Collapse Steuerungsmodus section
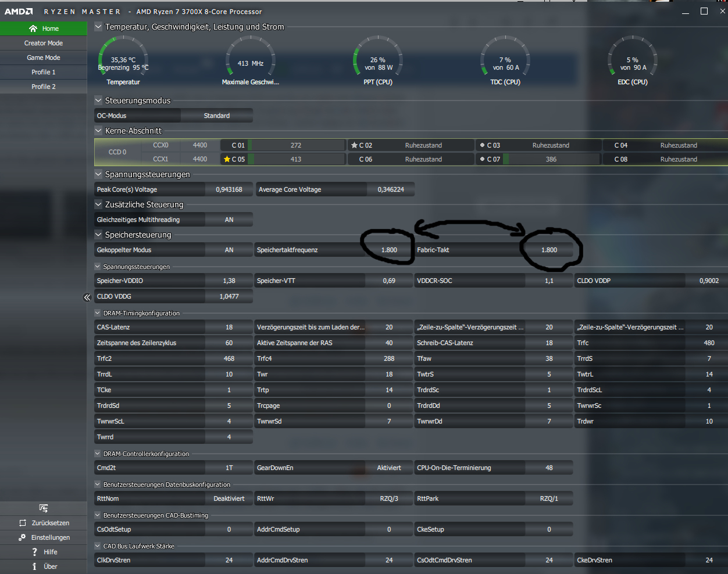The image size is (728, 574). (98, 101)
